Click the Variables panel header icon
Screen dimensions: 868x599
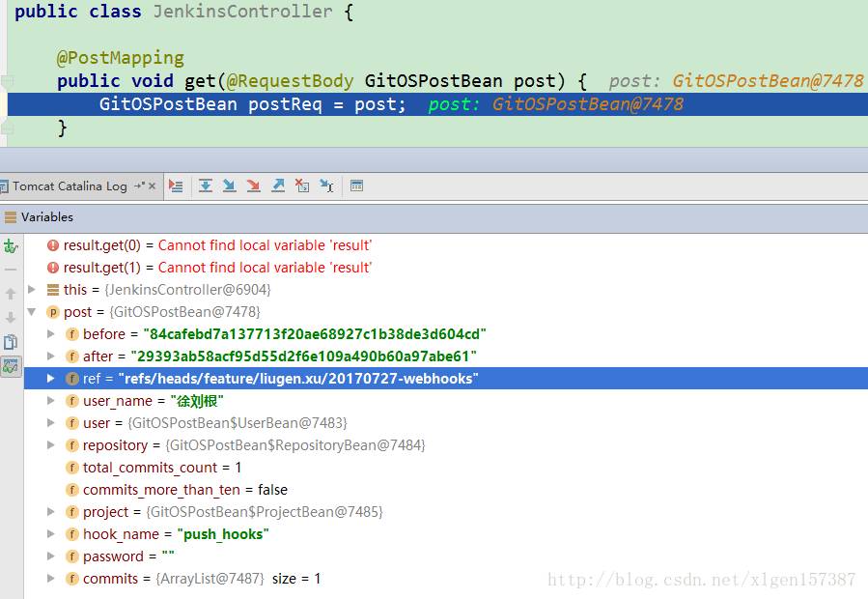coord(10,217)
